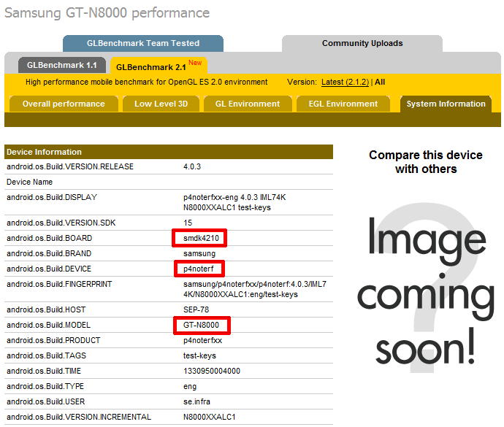Select the VERSION.INCREMENTAL value N8000XXALC1
The width and height of the screenshot is (504, 427).
[x=209, y=417]
